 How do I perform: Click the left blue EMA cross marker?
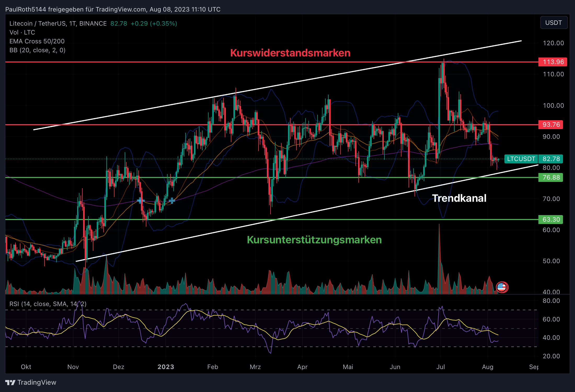click(x=141, y=200)
